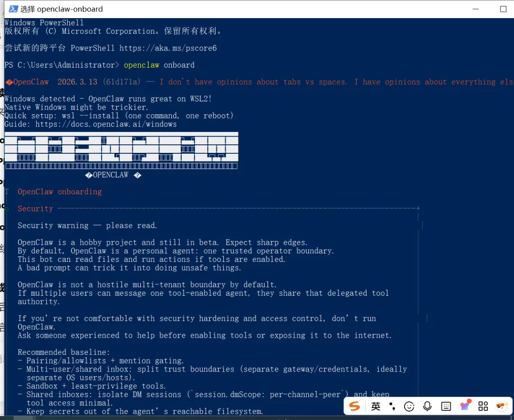Click the microphone voice input icon

(427, 407)
